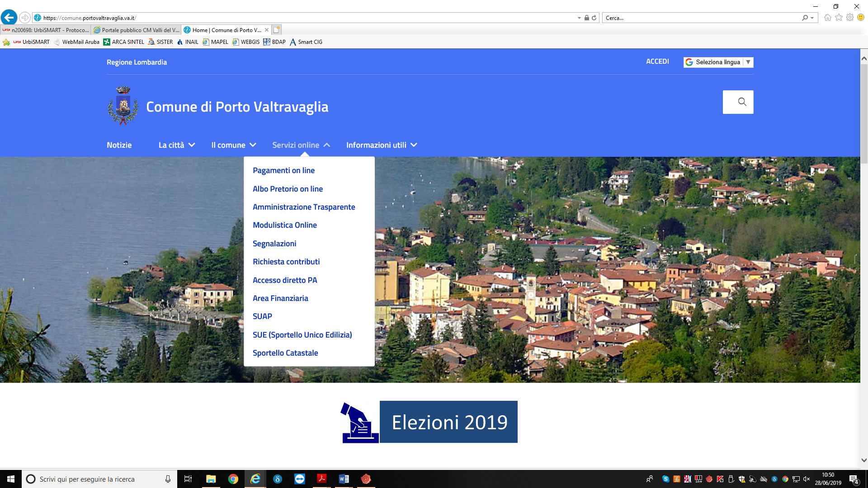Switch to Portale pubblico CM Valli tab
The image size is (868, 488).
pos(136,30)
